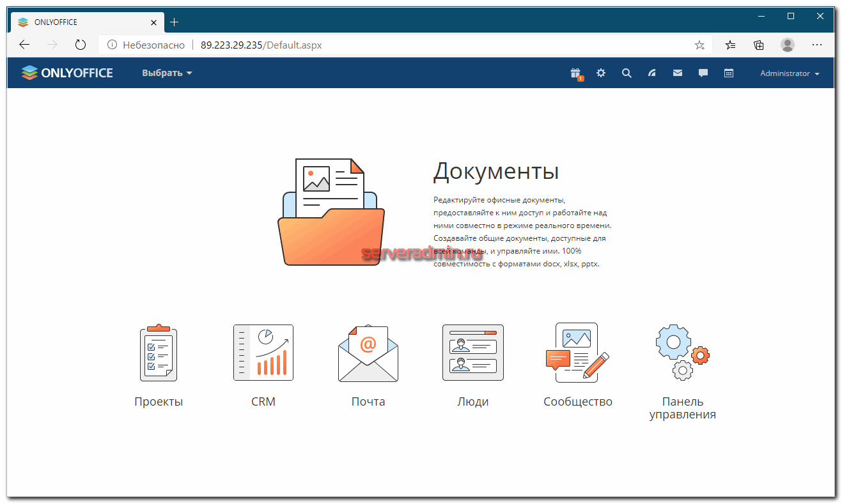Click the Почта label link

coord(368,402)
